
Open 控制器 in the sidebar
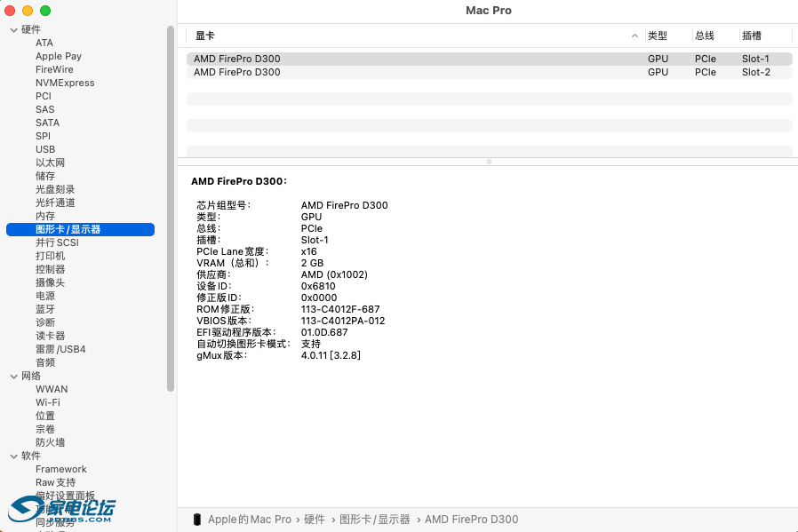tap(50, 269)
